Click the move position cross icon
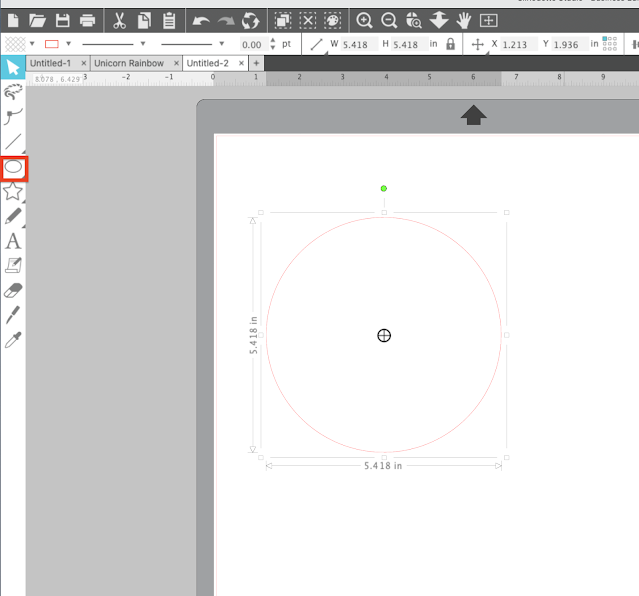Screen dimensions: 639x596 coord(478,44)
